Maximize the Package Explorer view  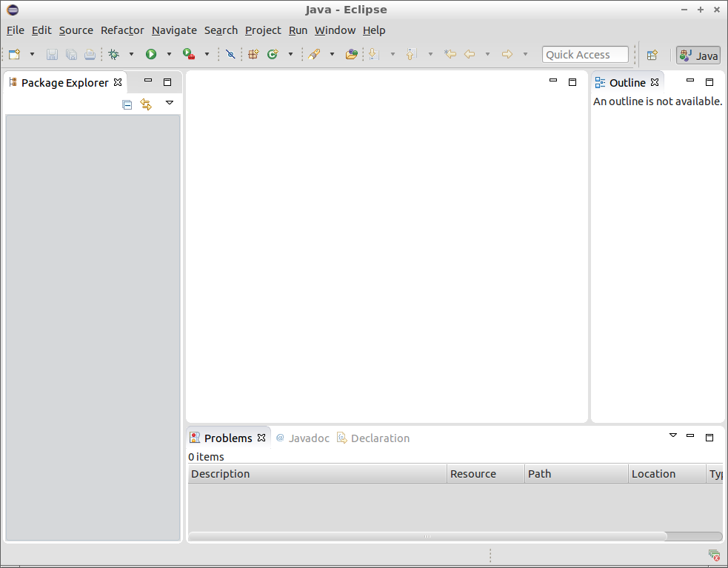click(x=167, y=82)
